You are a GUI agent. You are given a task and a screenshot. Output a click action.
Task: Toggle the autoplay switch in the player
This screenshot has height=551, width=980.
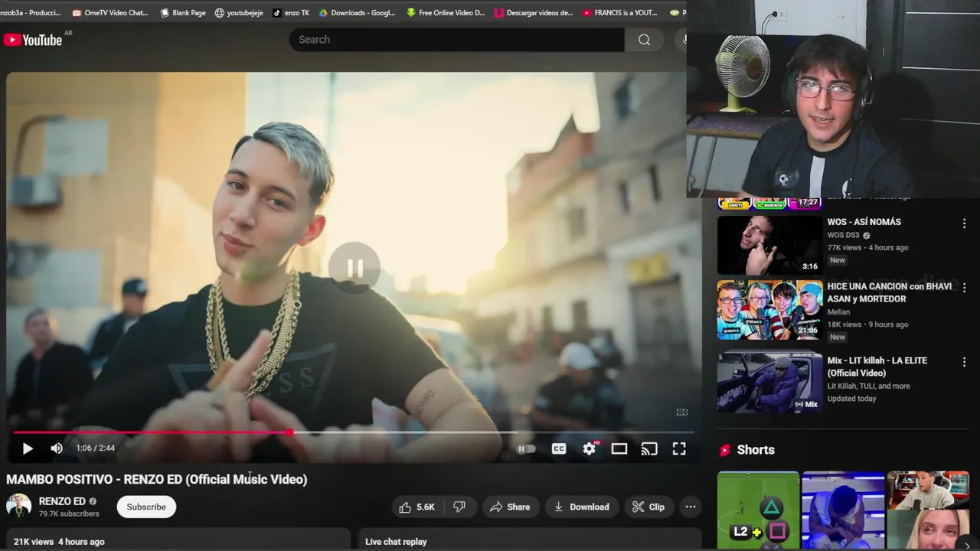526,449
